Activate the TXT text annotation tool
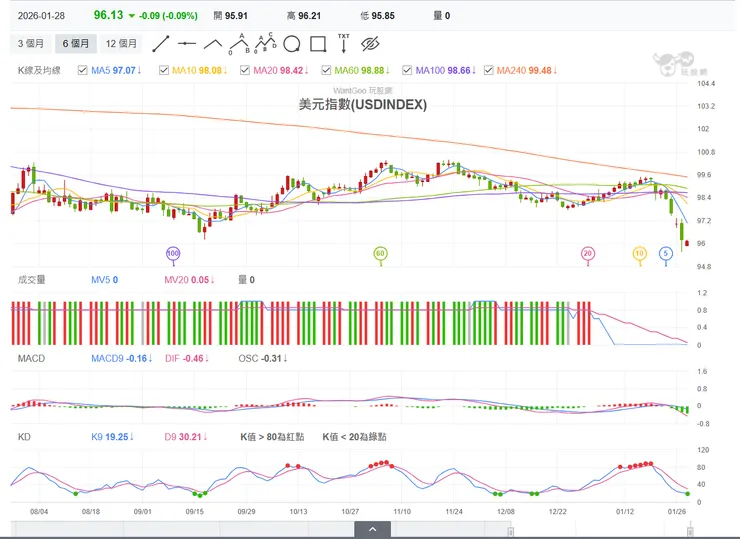Screen dimensions: 740x539 point(344,43)
